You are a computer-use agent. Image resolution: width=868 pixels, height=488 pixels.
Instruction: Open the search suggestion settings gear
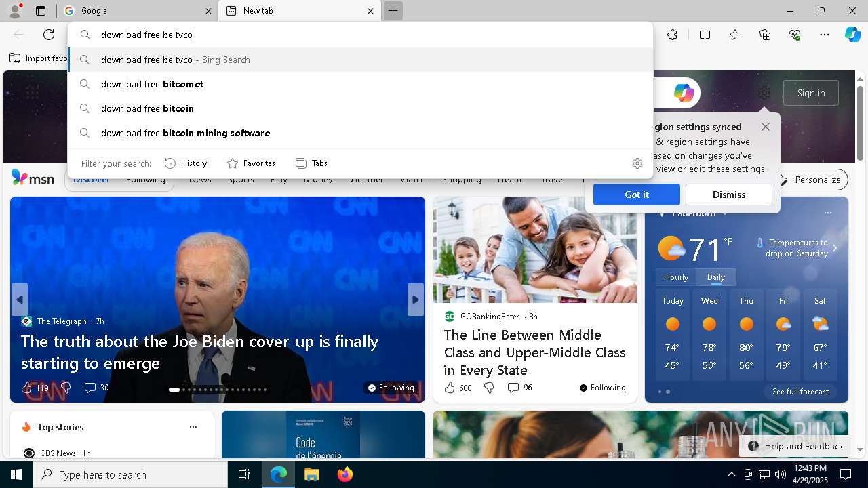[637, 163]
